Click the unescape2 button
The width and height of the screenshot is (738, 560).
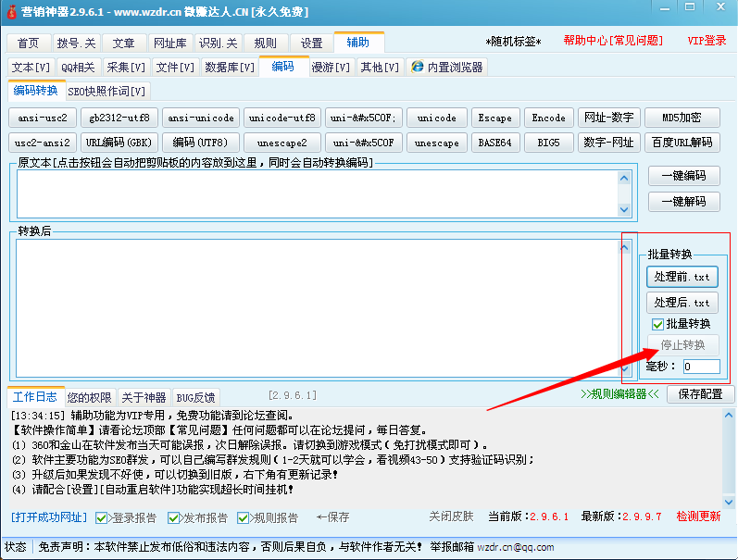[x=281, y=143]
